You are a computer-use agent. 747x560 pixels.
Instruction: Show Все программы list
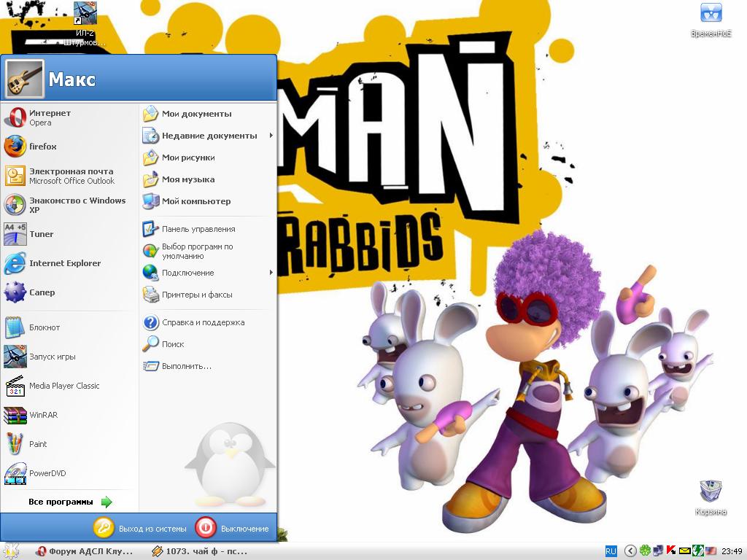[x=69, y=502]
